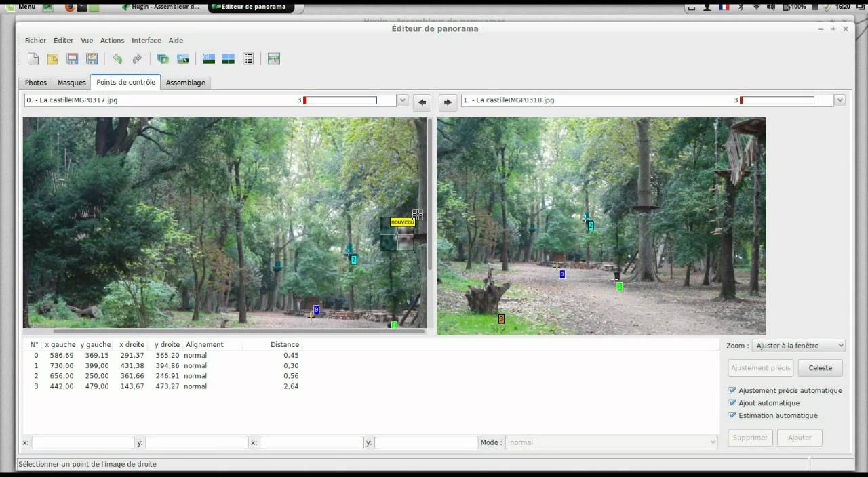Click the save project floppy icon

(72, 59)
